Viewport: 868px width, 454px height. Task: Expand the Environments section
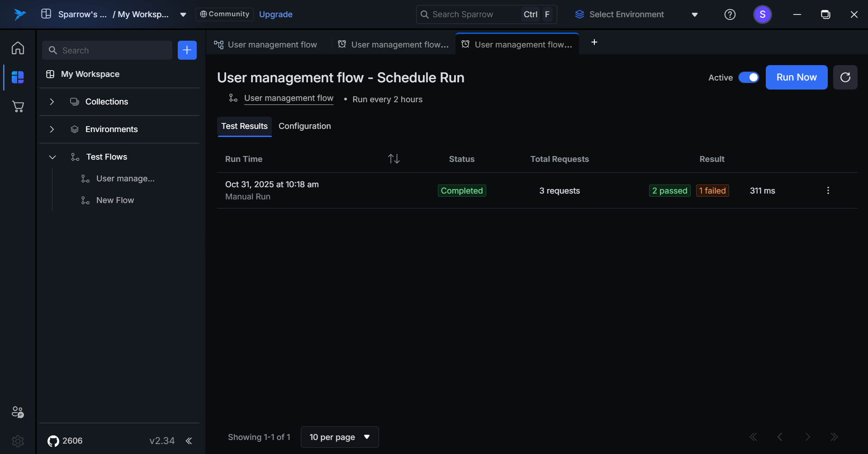point(52,129)
